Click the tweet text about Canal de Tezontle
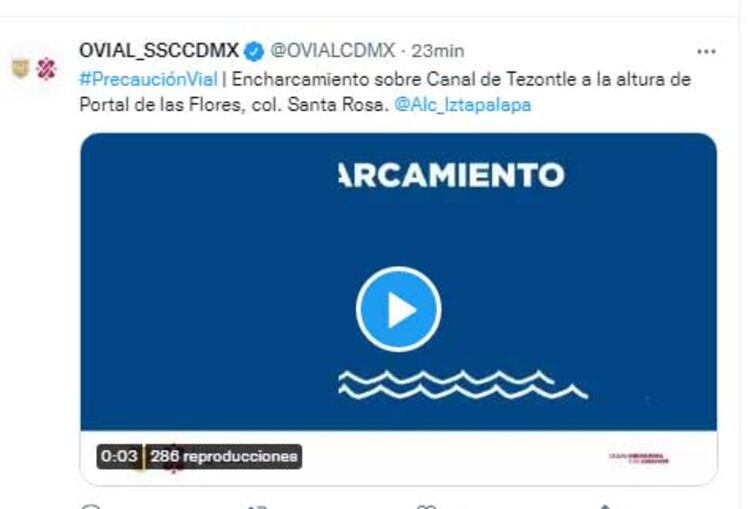 [385, 92]
